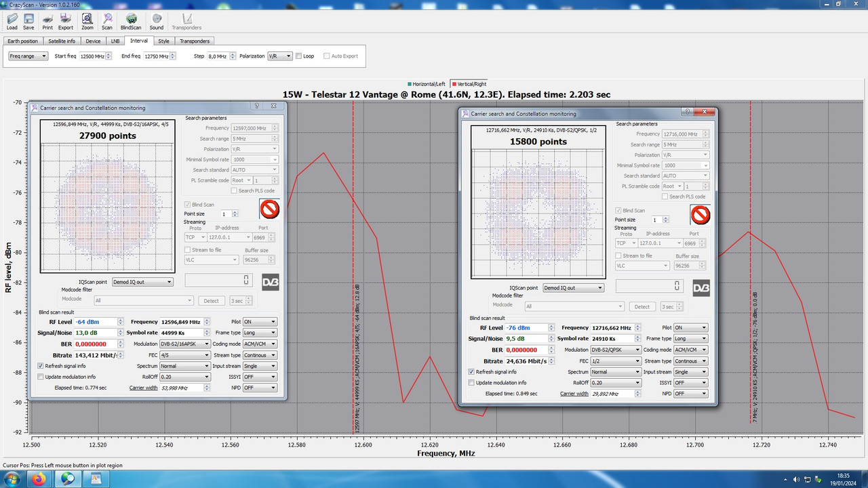Click the Horizontal/Left legend color swatch

[410, 84]
